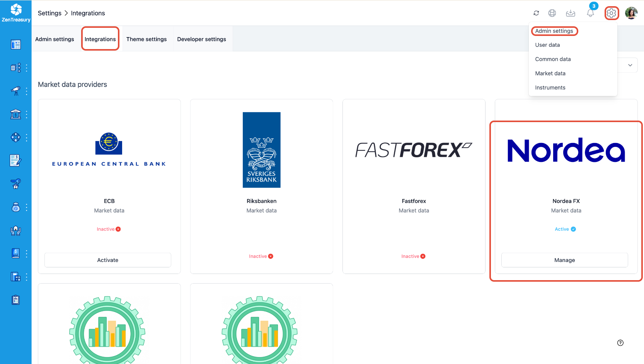Screen dimensions: 644x364
Task: Expand submenu dots beside building icon
Action: 27,277
